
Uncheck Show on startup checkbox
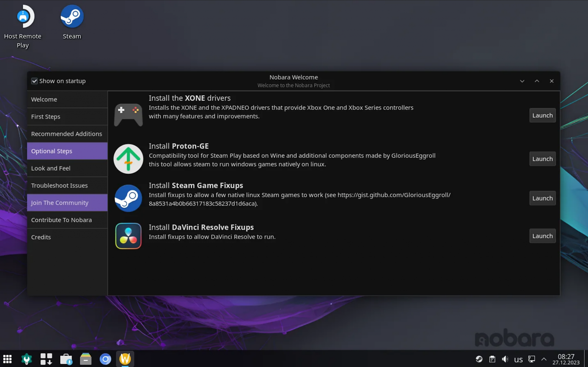point(34,81)
